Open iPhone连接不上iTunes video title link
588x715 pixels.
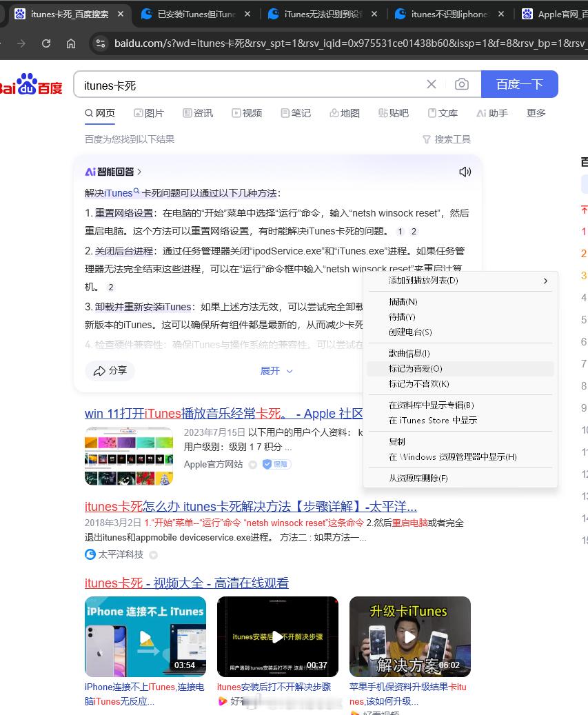pyautogui.click(x=145, y=694)
